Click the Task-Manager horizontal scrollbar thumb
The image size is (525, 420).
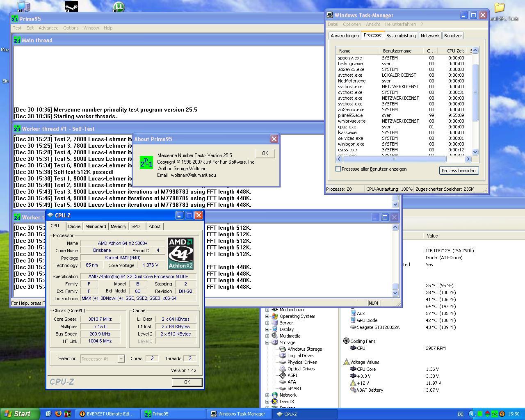[394, 159]
